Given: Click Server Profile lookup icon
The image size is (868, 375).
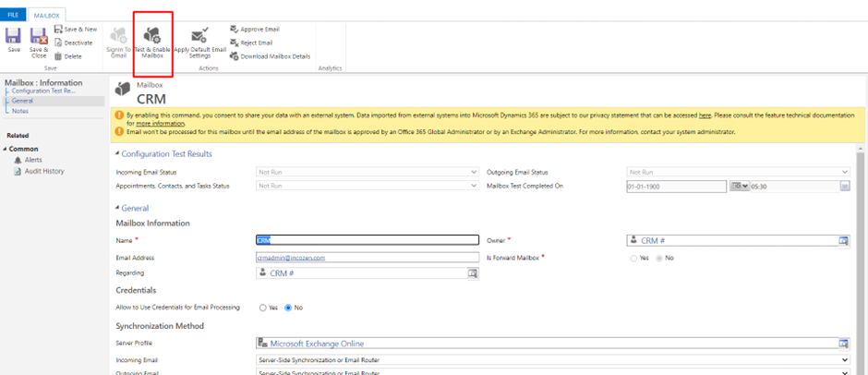Looking at the screenshot, I should point(843,344).
